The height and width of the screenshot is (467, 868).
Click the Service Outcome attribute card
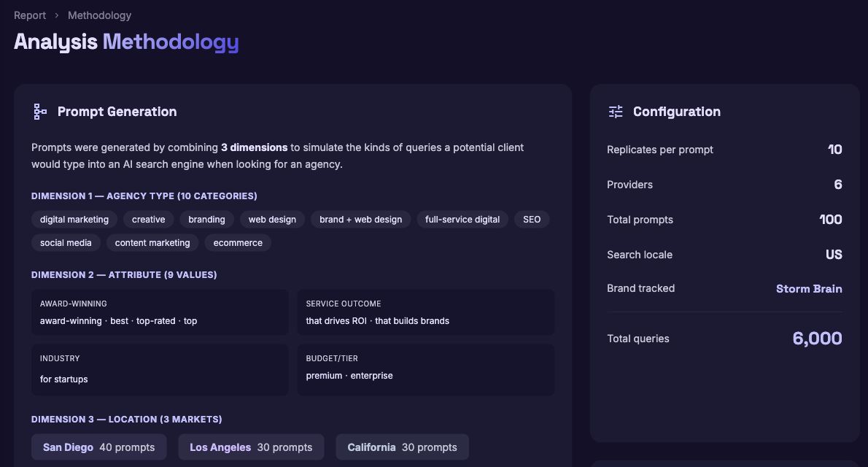(x=426, y=312)
